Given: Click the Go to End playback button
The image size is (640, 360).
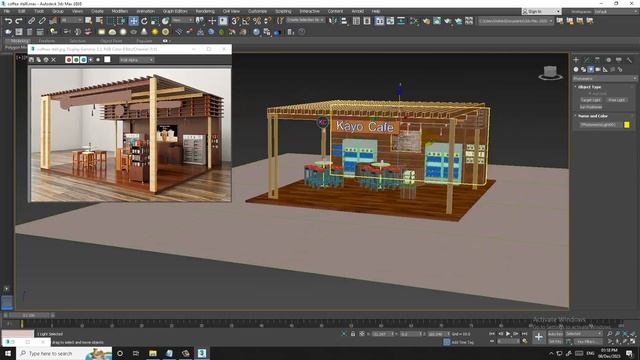Looking at the screenshot, I should (x=524, y=334).
